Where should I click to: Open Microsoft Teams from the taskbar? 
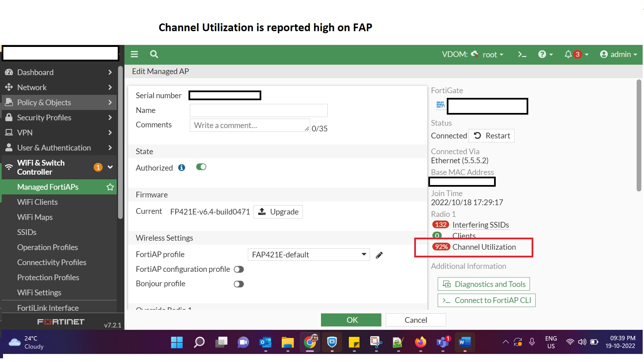[443, 342]
